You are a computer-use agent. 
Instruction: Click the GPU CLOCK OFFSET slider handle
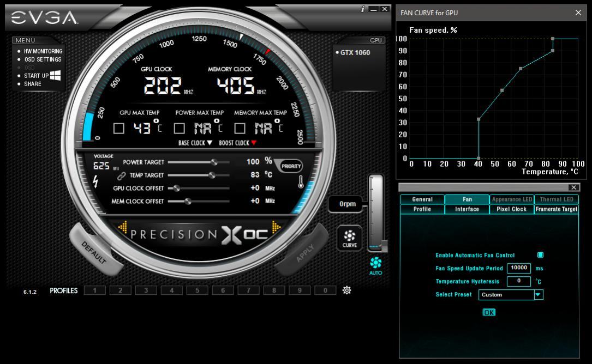point(176,188)
